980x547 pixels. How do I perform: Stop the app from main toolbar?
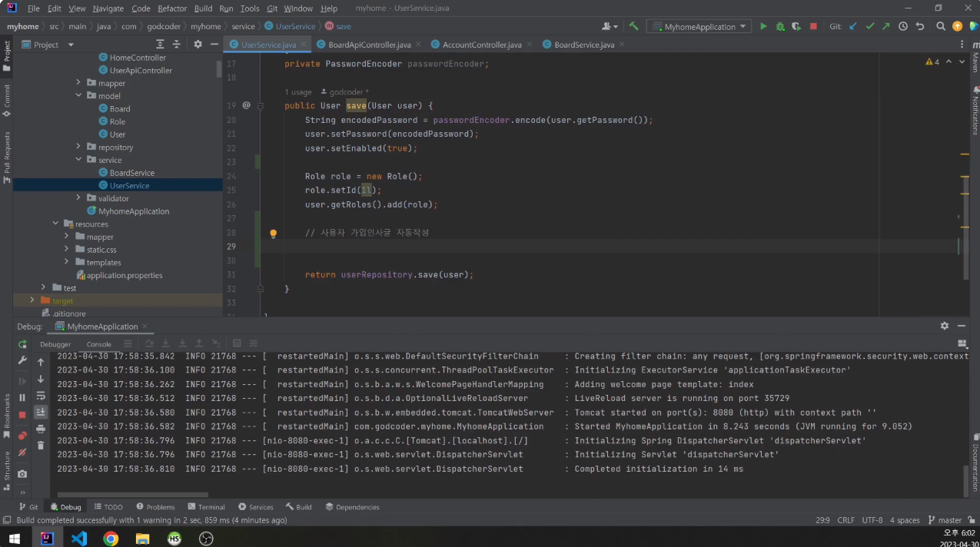point(813,26)
